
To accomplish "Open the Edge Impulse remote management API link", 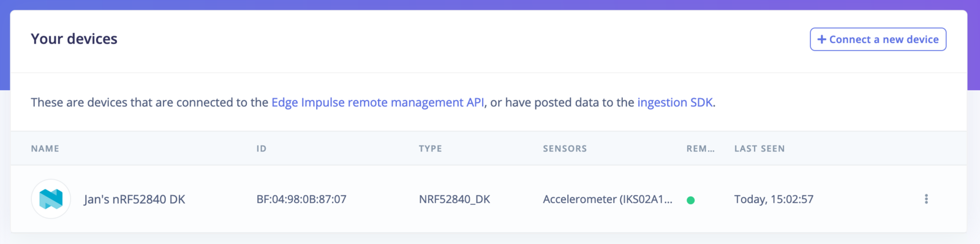I will point(378,102).
